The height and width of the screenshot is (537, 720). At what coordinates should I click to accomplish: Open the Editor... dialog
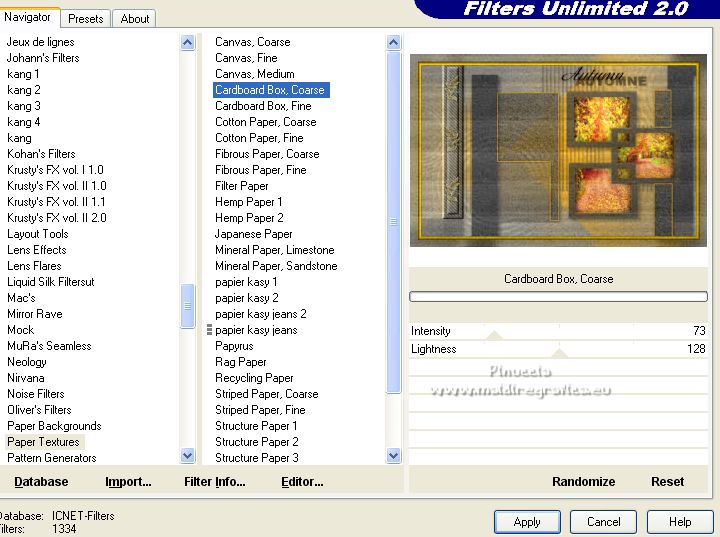[x=302, y=481]
